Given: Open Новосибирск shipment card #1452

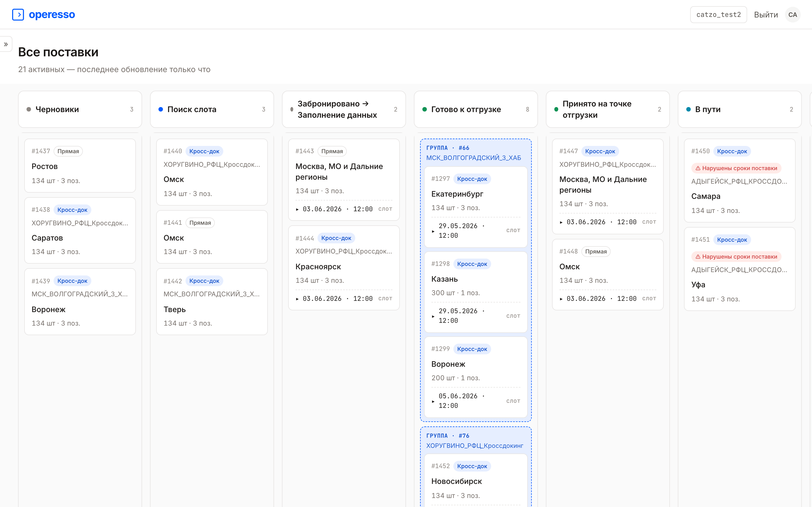Looking at the screenshot, I should tap(476, 481).
